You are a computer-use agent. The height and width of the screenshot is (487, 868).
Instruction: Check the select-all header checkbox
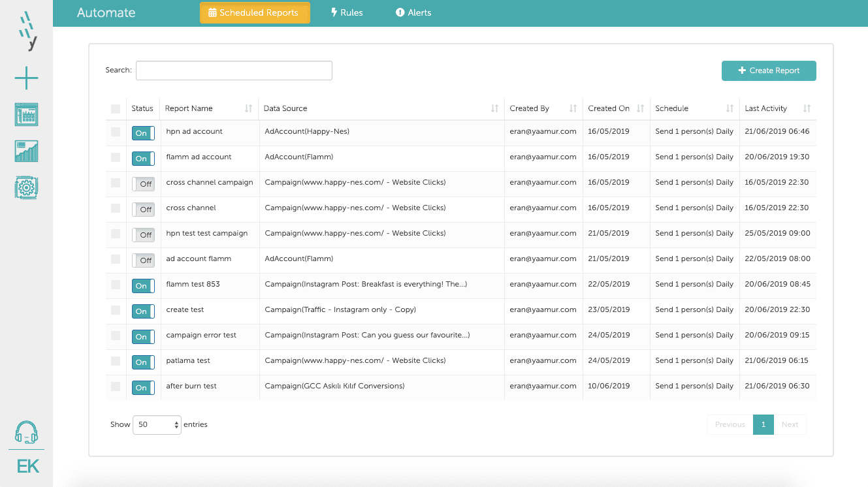click(116, 109)
